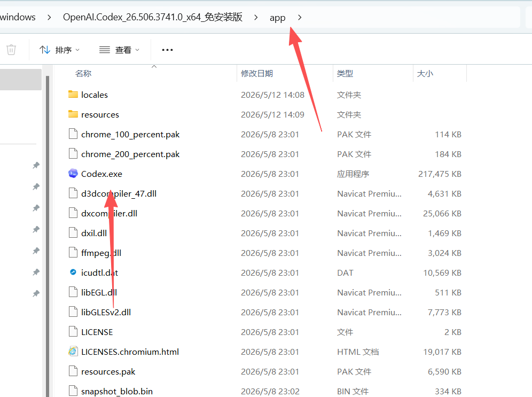Click the BIN 文件 type cell
Screen dimensions: 532x397
[x=353, y=391]
